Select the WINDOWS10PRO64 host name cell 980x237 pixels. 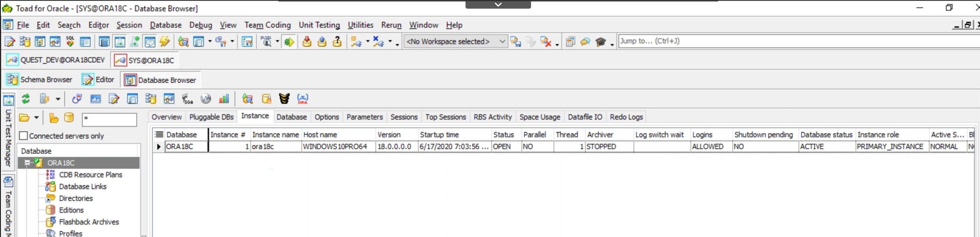[338, 146]
